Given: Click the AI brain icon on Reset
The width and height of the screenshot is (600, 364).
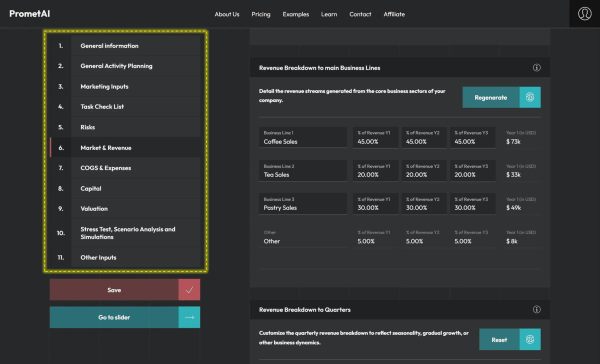Looking at the screenshot, I should tap(530, 339).
